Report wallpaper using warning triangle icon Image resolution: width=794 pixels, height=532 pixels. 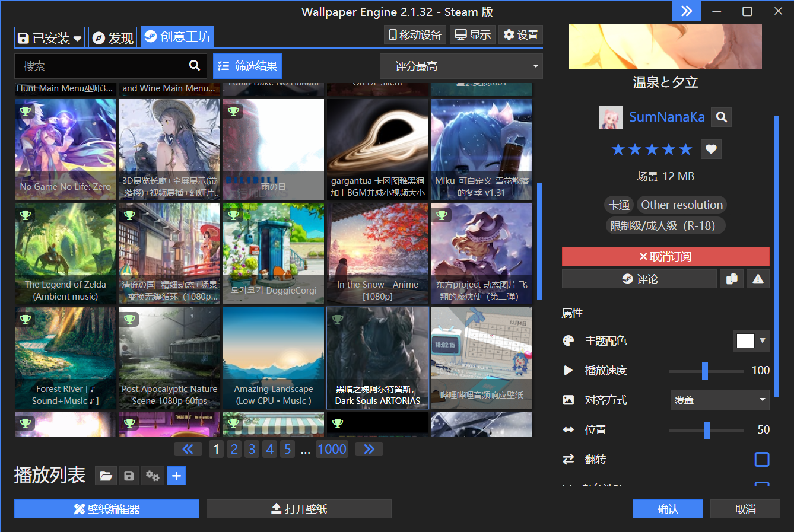tap(758, 279)
